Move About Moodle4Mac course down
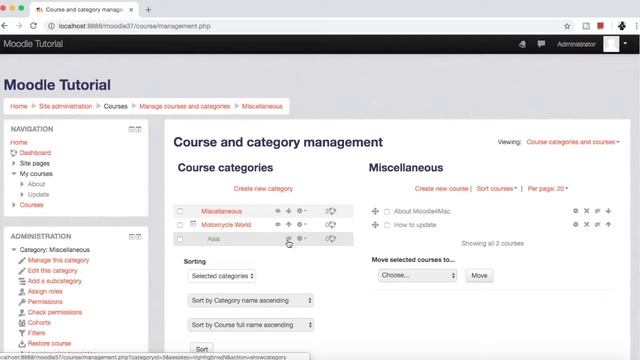This screenshot has width=640, height=360. [x=609, y=211]
